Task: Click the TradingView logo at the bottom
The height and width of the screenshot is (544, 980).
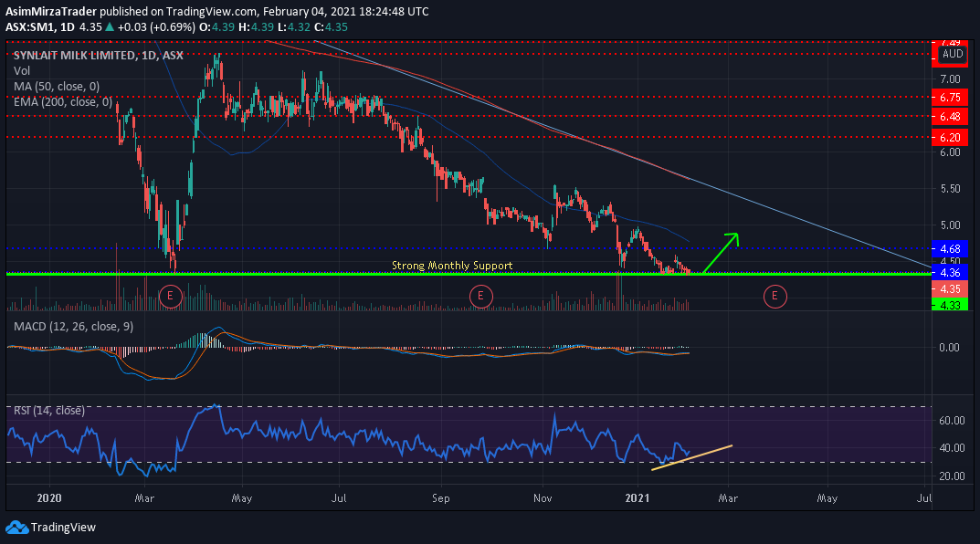Action: (x=16, y=528)
